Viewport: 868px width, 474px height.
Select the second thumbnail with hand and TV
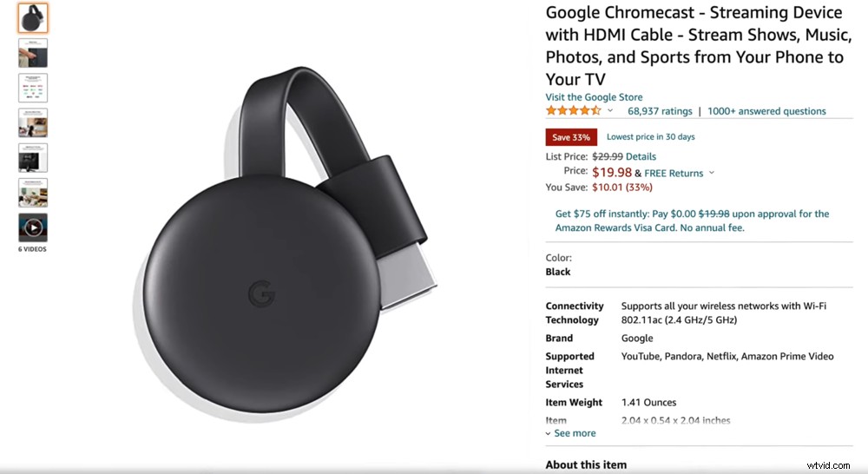point(33,53)
